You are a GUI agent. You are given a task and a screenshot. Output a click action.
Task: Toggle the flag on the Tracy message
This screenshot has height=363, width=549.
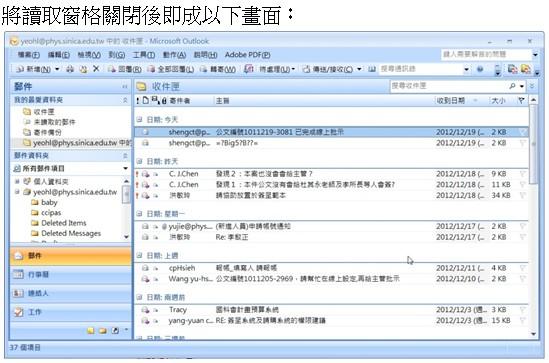pyautogui.click(x=522, y=310)
